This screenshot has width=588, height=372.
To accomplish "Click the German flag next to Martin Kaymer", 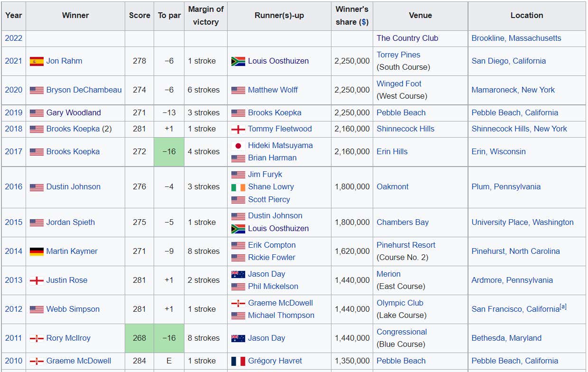I will tap(37, 251).
